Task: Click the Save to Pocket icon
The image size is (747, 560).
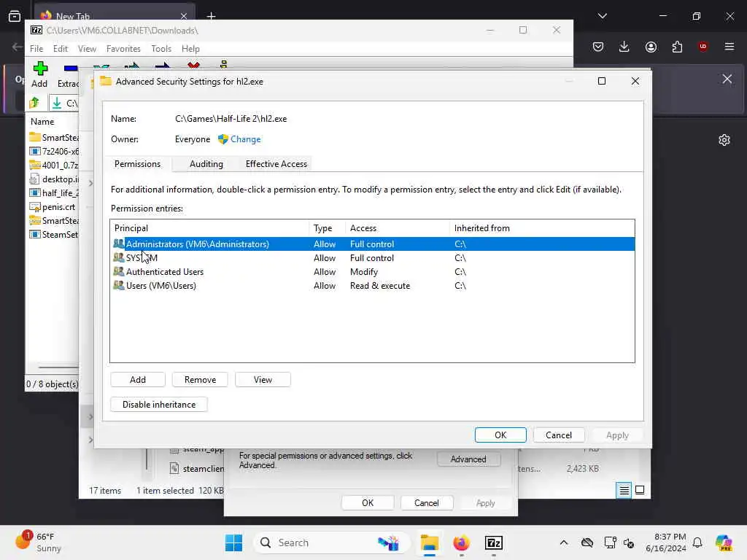Action: coord(598,47)
